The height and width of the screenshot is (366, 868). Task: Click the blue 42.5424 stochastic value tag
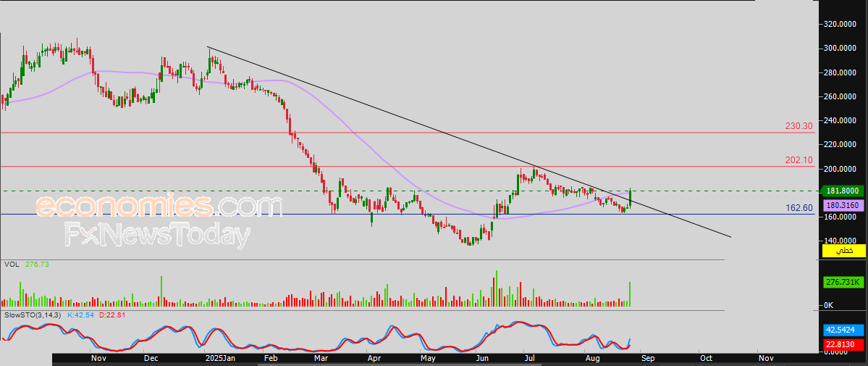click(x=845, y=328)
